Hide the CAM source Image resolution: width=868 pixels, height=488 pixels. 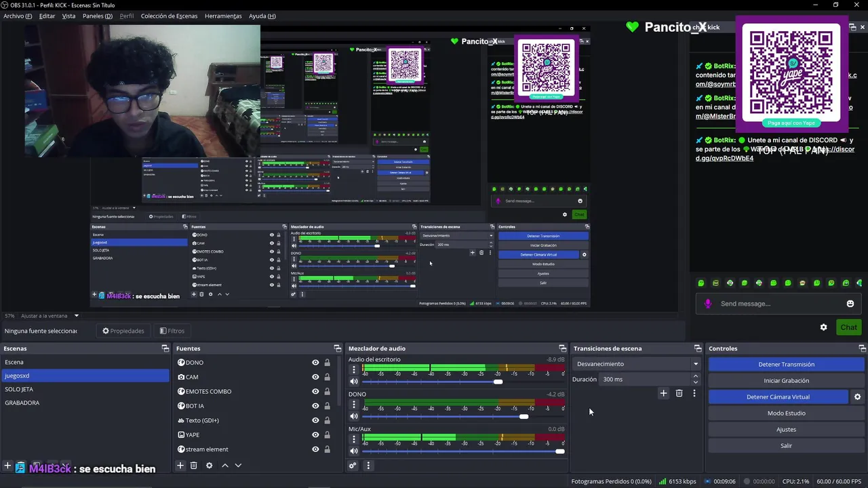(x=315, y=377)
